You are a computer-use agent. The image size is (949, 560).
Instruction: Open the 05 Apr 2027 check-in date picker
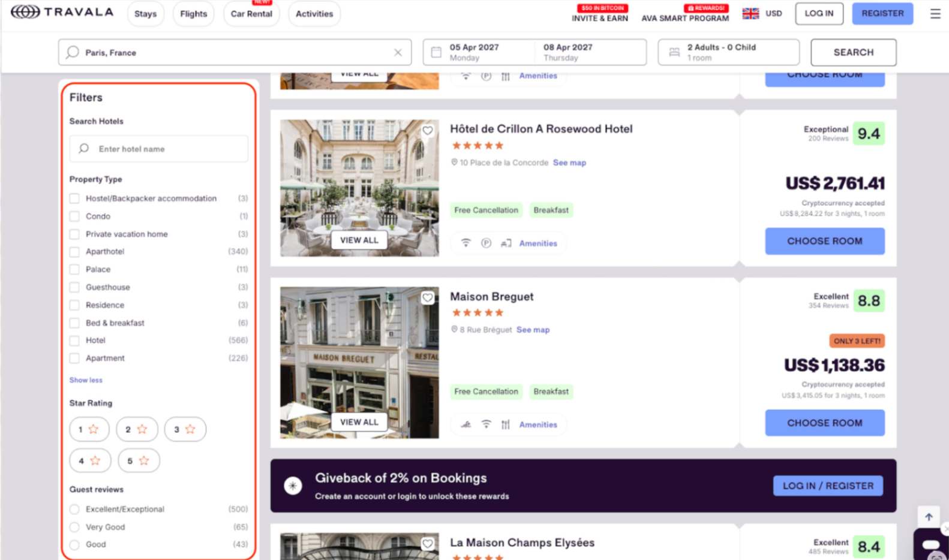tap(479, 52)
